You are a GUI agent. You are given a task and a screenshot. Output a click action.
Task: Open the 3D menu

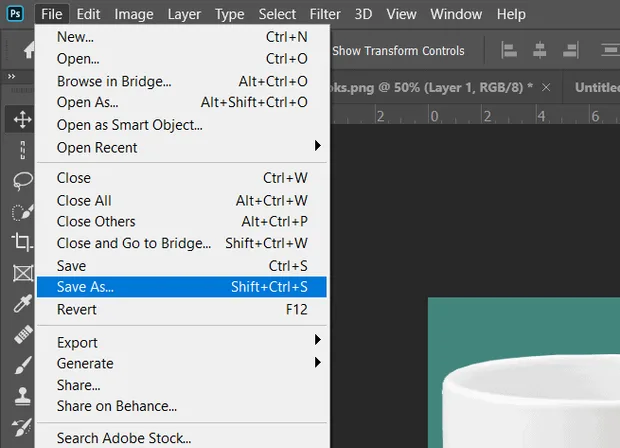pyautogui.click(x=363, y=14)
